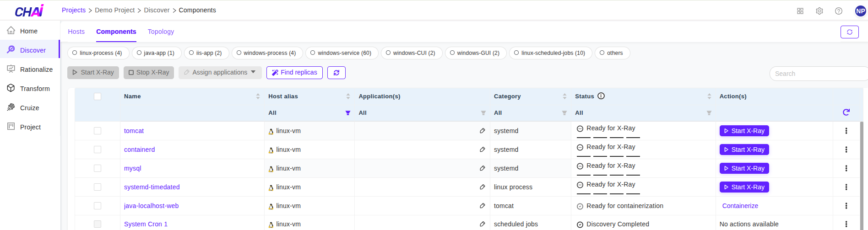Image resolution: width=868 pixels, height=230 pixels.
Task: Click the Containerize link for java-localhost-web
Action: click(x=740, y=206)
